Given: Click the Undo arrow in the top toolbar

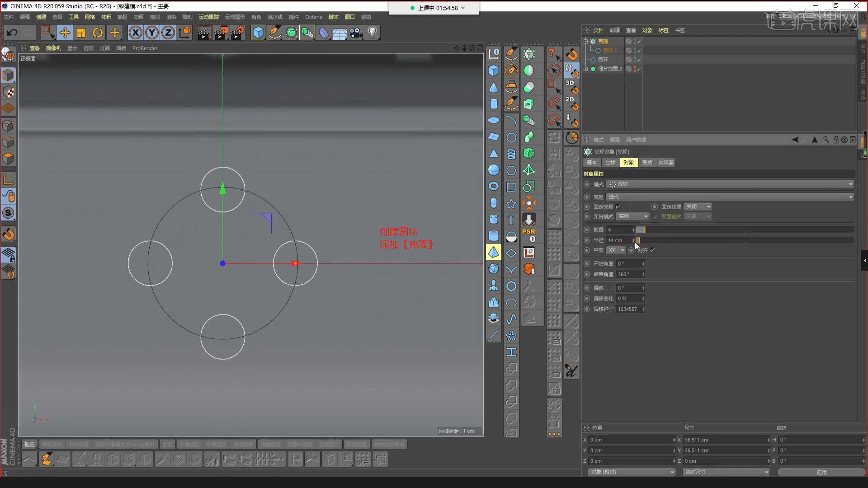Looking at the screenshot, I should [x=12, y=33].
